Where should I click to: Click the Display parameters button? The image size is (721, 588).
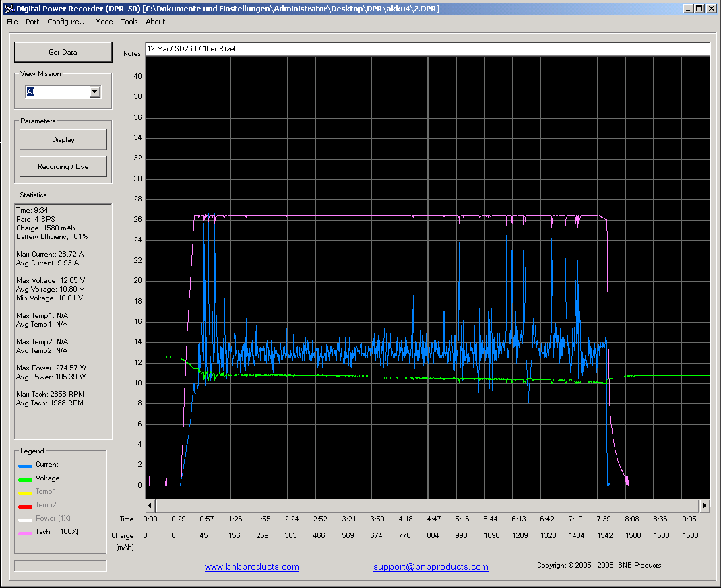(63, 139)
